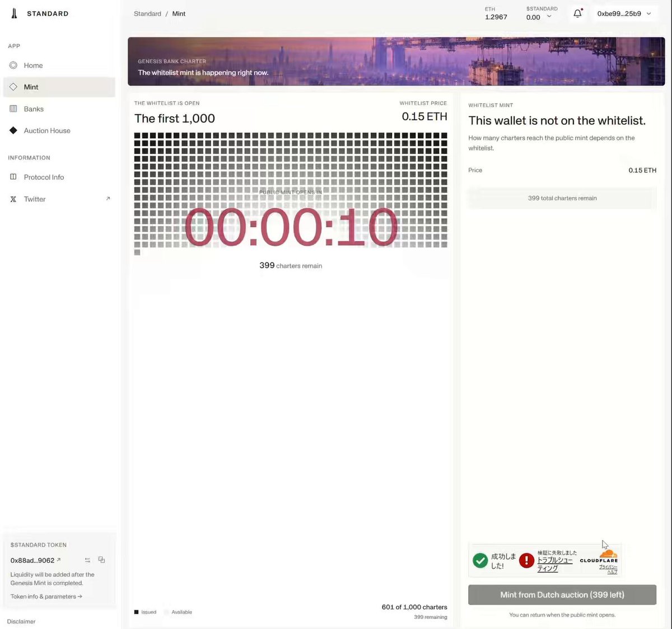Click the '601 of 1,000 charters' text

[414, 607]
